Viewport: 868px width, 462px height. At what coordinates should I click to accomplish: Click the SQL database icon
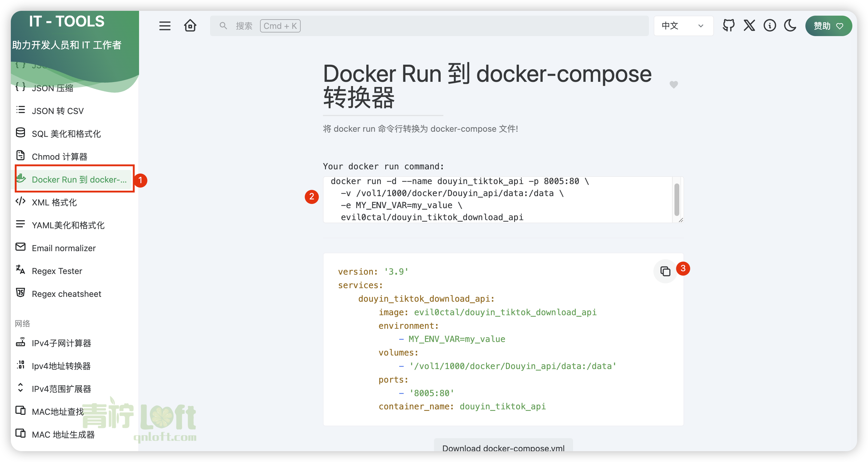[x=20, y=133]
